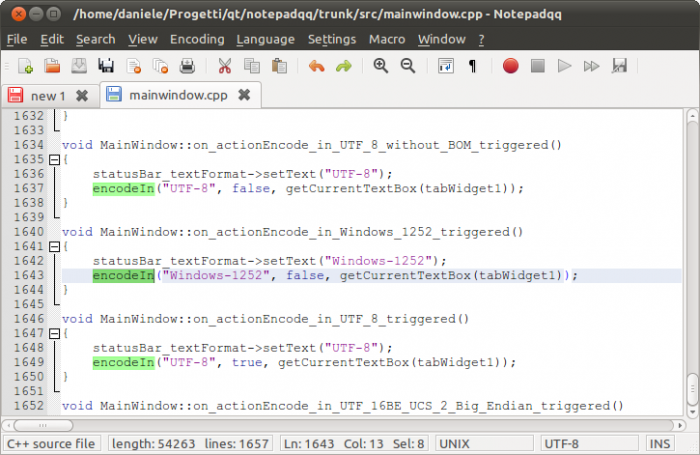Click the Zoom in magnifier icon

point(380,66)
